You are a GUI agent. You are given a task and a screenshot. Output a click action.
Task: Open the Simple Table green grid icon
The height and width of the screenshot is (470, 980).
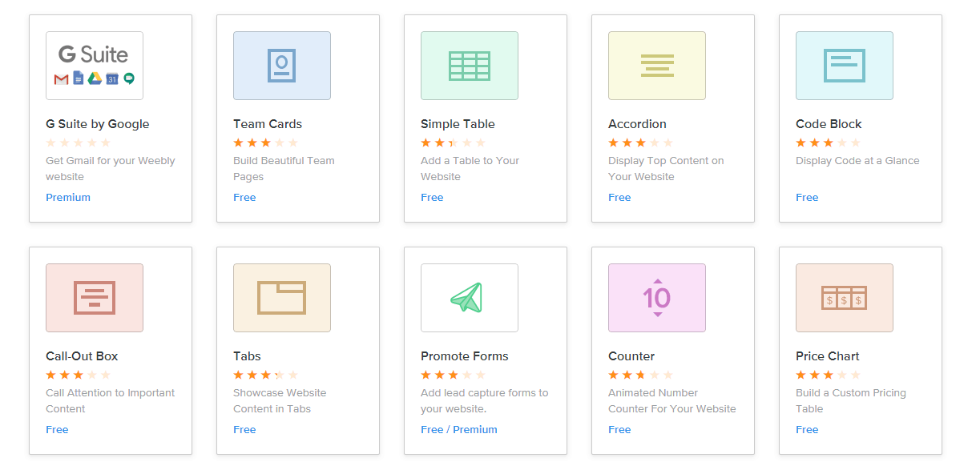point(470,66)
